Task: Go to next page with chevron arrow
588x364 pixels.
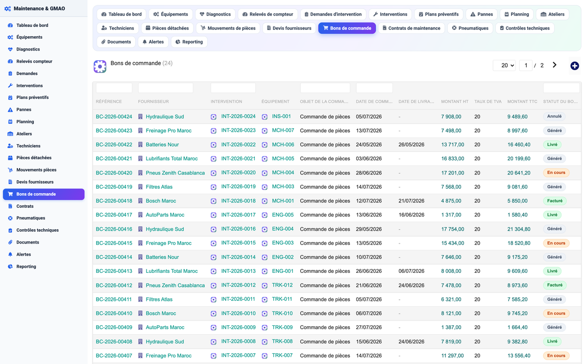Action: point(554,65)
